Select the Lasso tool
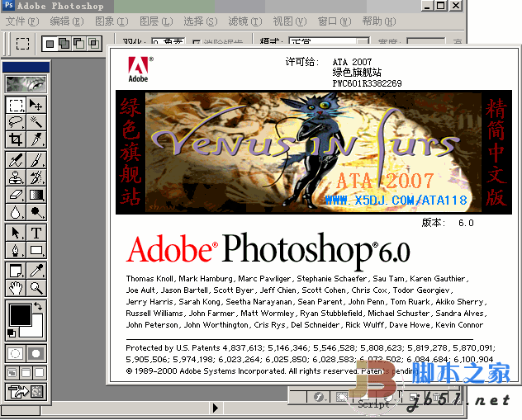This screenshot has width=522, height=420. (x=16, y=122)
